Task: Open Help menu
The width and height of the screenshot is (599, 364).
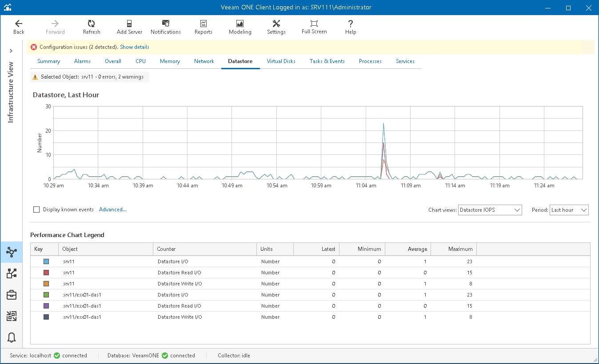Action: [351, 27]
